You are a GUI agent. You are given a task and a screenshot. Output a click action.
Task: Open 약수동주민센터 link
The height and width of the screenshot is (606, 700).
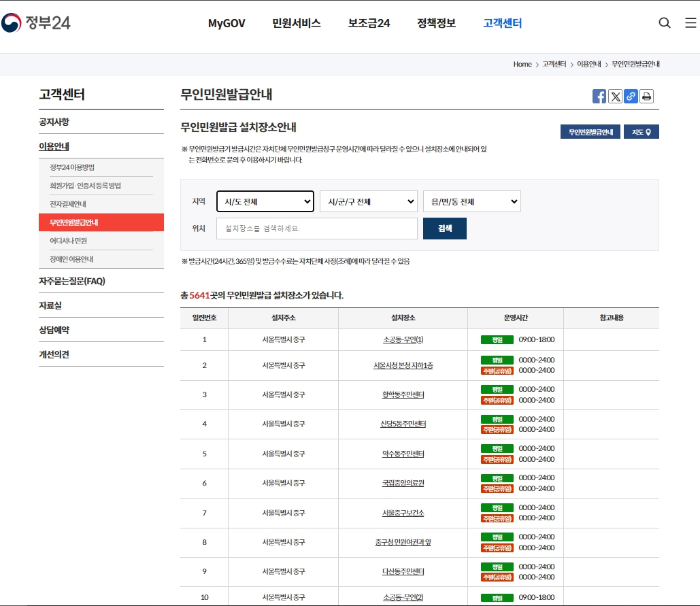[403, 454]
